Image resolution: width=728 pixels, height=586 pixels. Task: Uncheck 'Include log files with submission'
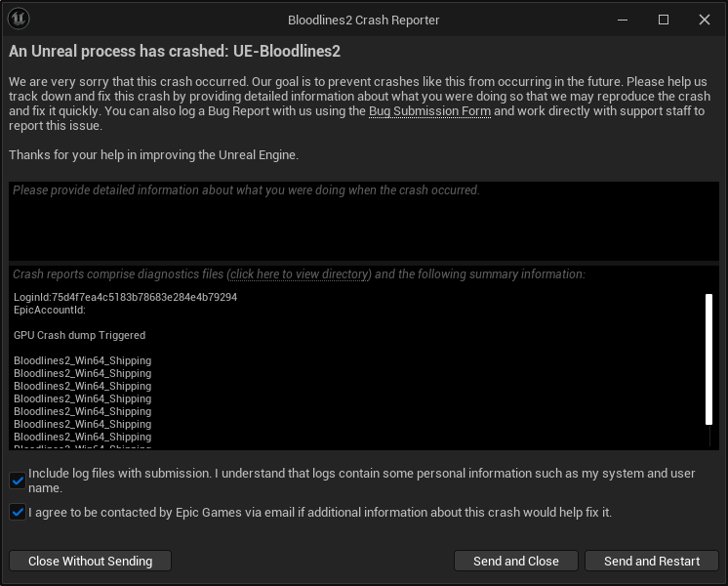[x=18, y=480]
